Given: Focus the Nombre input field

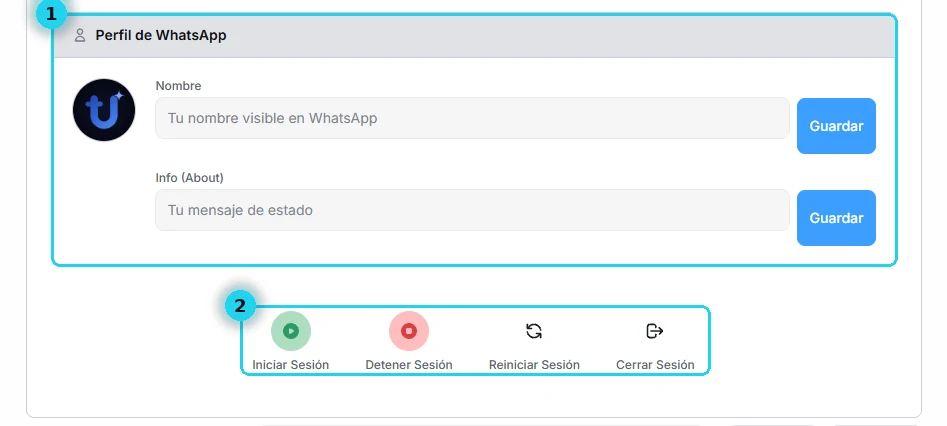Looking at the screenshot, I should 472,118.
